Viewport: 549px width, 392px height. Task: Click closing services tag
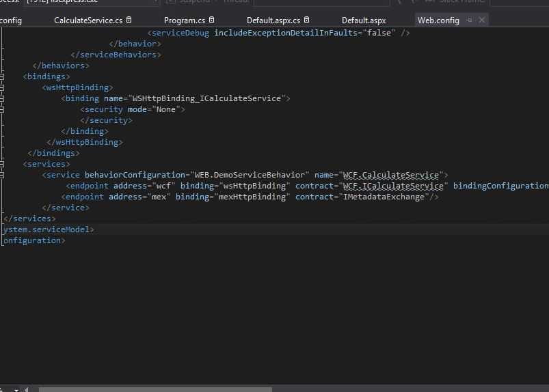(29, 219)
